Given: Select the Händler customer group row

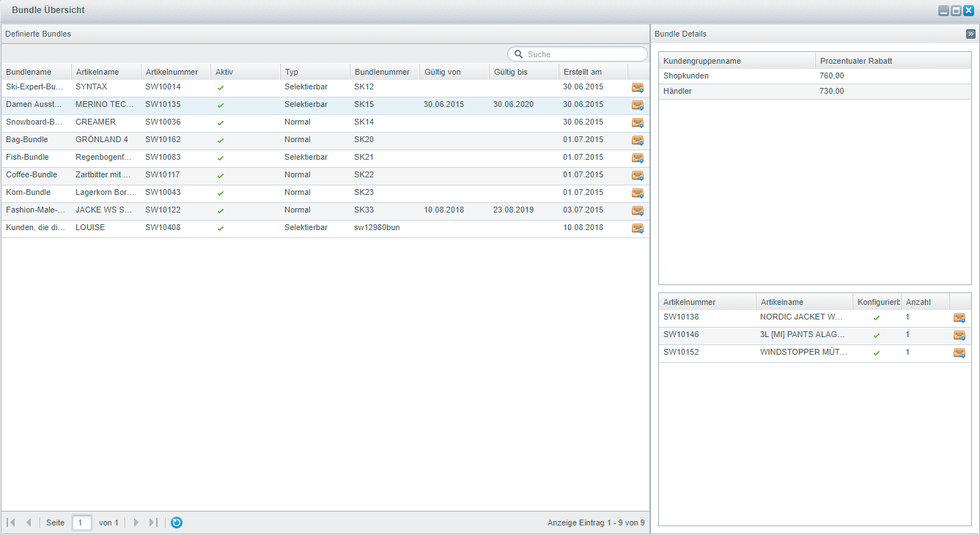Looking at the screenshot, I should (x=815, y=91).
